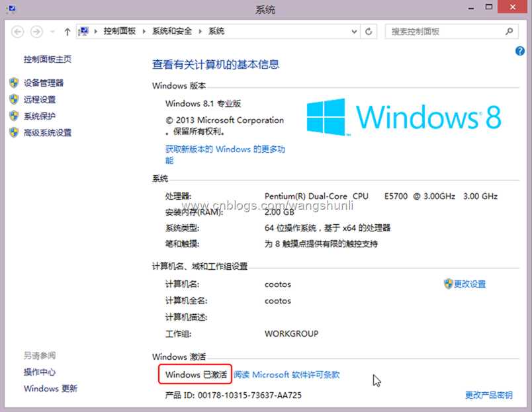532x412 pixels.
Task: Open the address bar history dropdown
Action: (354, 32)
